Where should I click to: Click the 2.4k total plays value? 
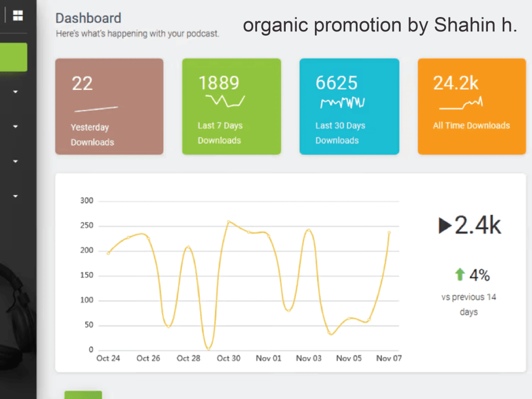[477, 225]
